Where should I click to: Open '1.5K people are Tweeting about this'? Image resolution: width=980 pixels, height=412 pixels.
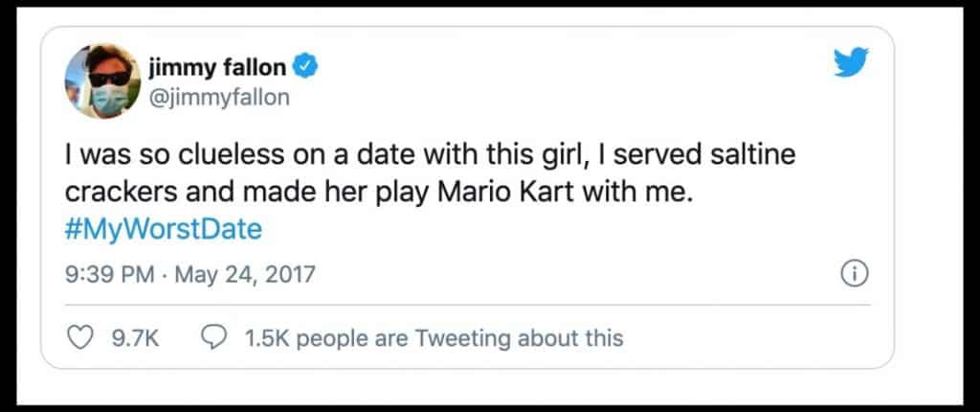pos(433,337)
